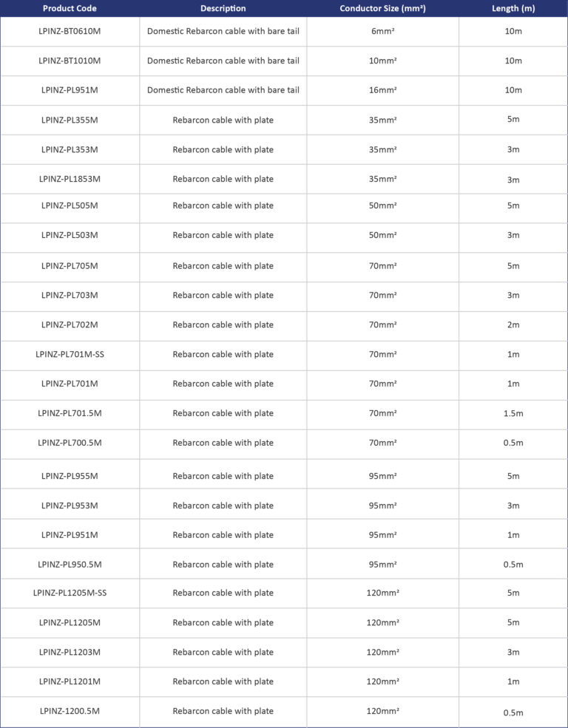Click the Length (m) column header
This screenshot has width=568, height=728.
click(x=513, y=9)
